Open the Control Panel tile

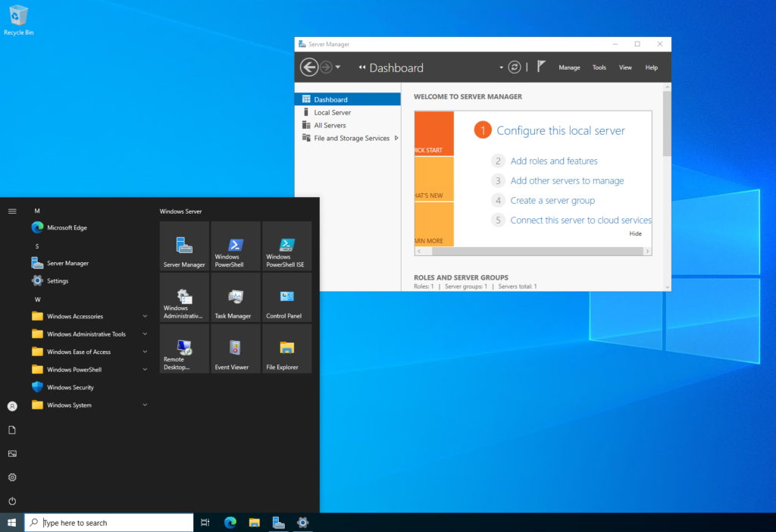pos(287,297)
